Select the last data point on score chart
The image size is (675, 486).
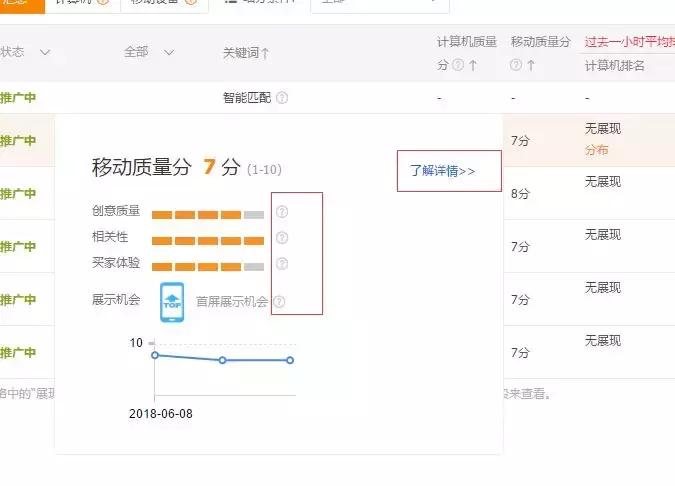[290, 360]
